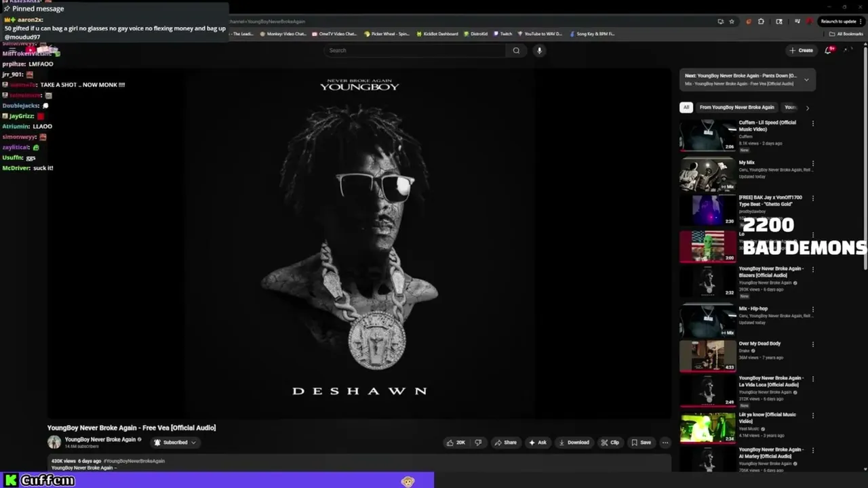868x488 pixels.
Task: Click pinned message author aaron2x
Action: 30,20
